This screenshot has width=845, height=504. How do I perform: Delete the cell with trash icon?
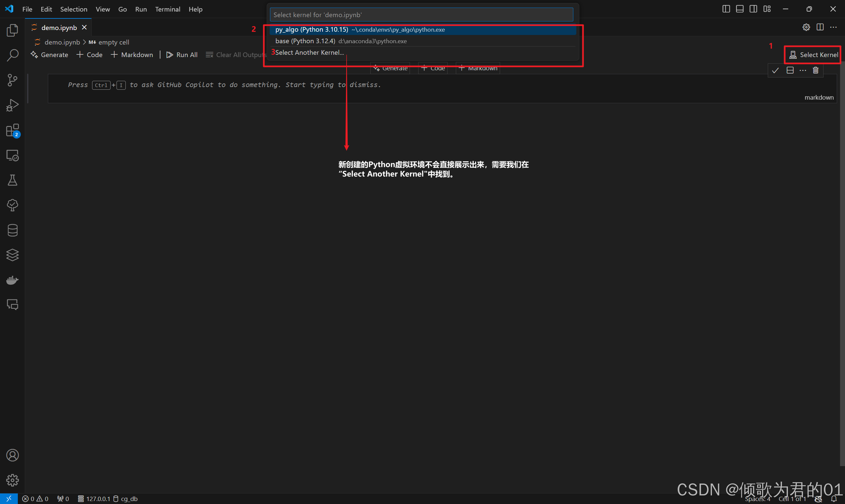coord(815,70)
